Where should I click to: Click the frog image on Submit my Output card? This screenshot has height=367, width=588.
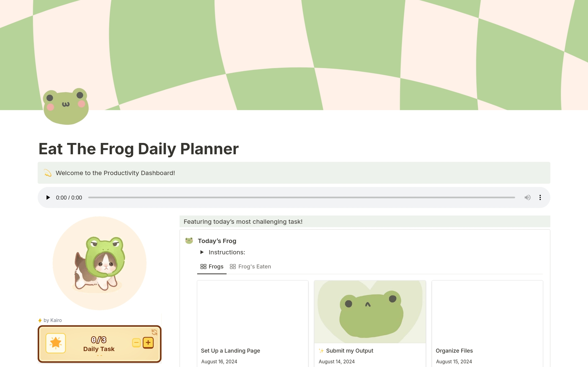click(370, 311)
